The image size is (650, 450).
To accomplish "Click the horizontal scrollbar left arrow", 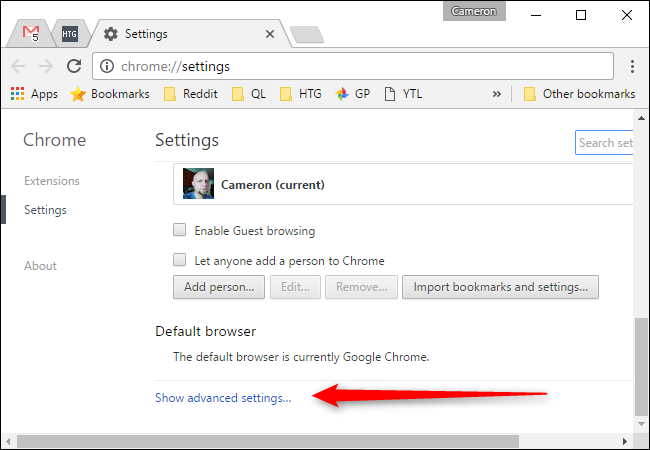I will (x=8, y=441).
